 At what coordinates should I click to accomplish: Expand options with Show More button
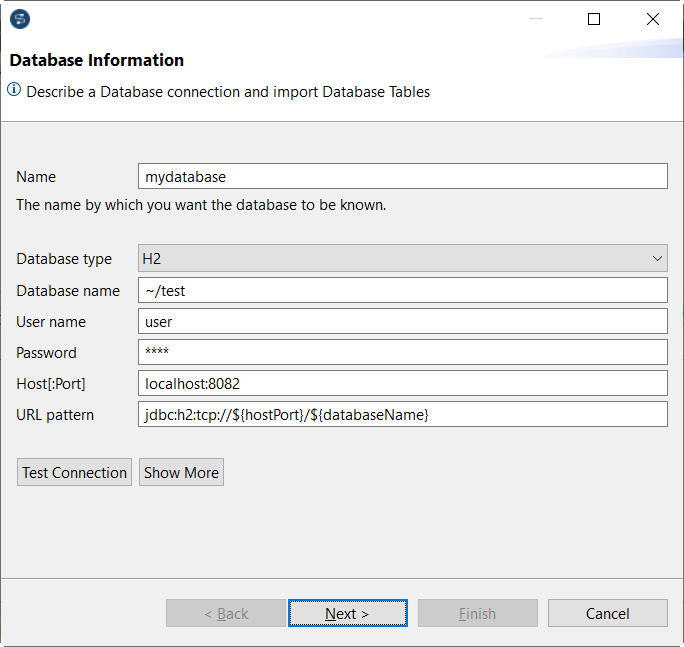point(181,473)
